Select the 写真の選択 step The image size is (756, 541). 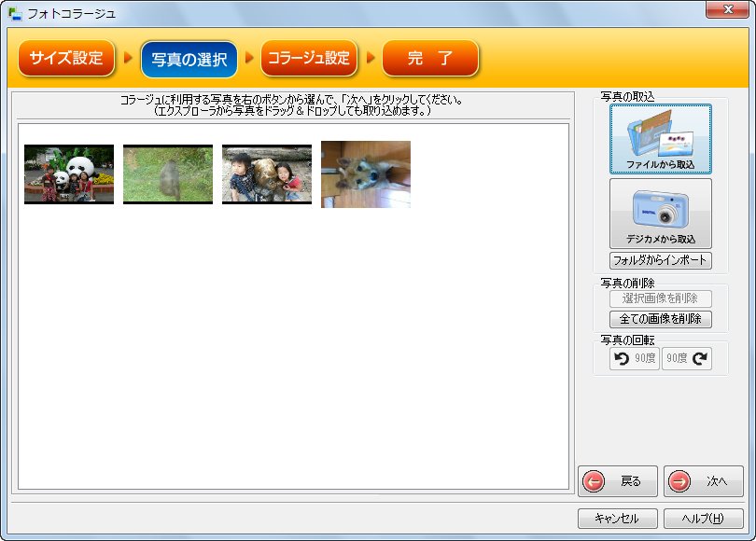coord(189,60)
